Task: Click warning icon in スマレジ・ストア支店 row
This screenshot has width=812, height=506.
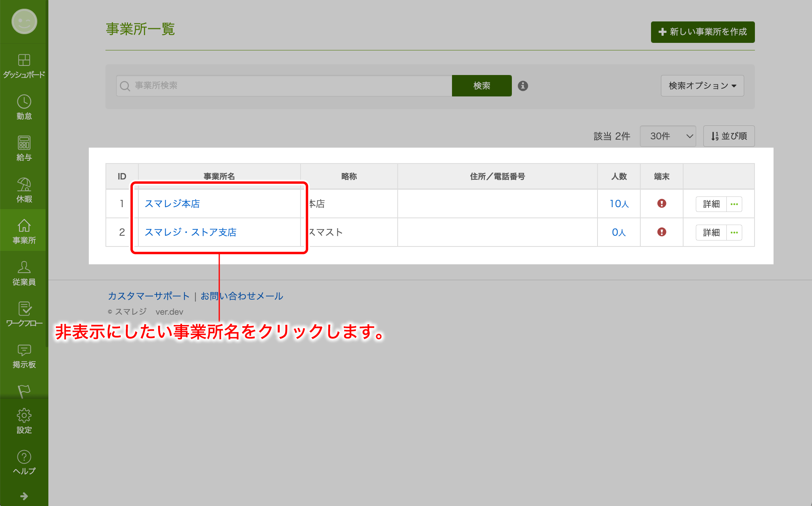Action: click(x=662, y=232)
